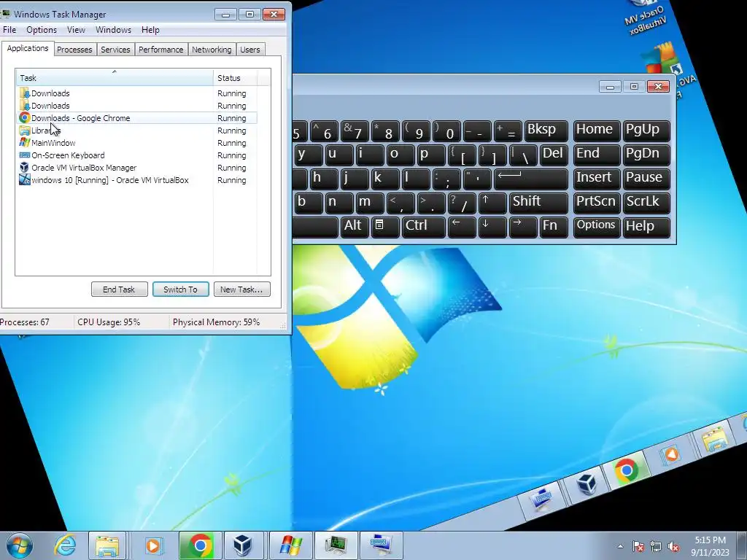
Task: Open the network status tray icon
Action: coord(656,546)
